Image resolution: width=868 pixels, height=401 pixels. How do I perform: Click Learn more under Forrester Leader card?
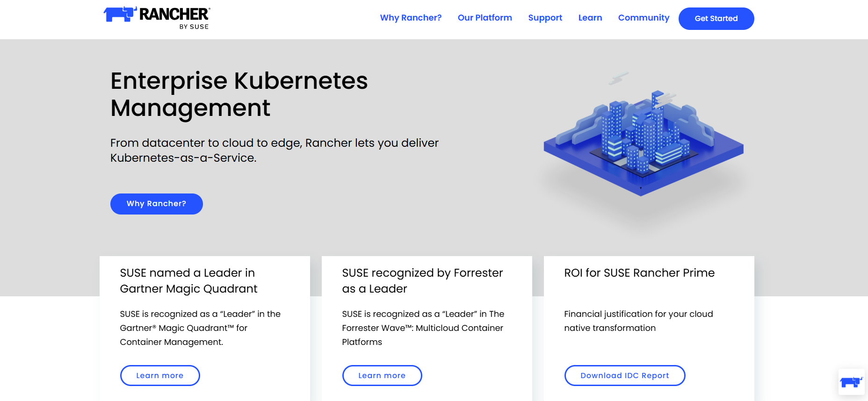pyautogui.click(x=382, y=375)
